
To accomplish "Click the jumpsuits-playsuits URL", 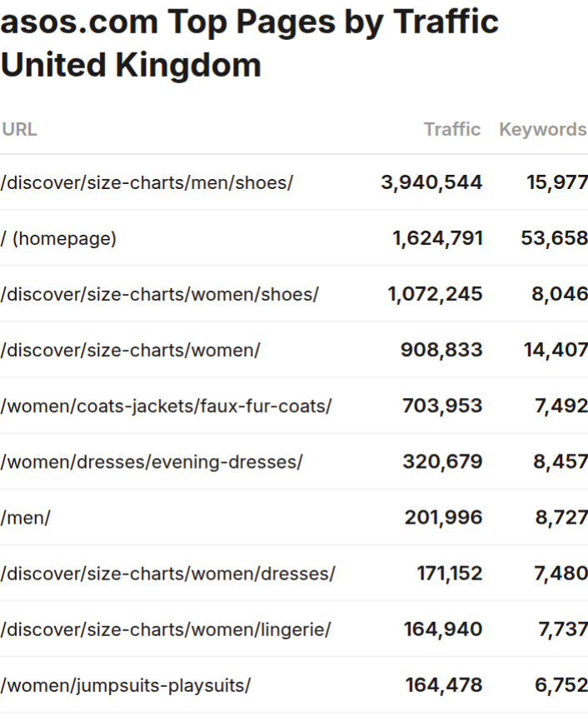I will [x=125, y=685].
